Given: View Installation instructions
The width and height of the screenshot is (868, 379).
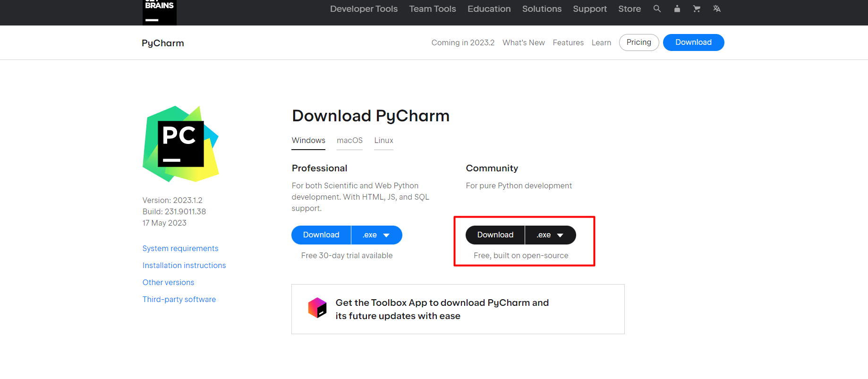Looking at the screenshot, I should pos(184,265).
